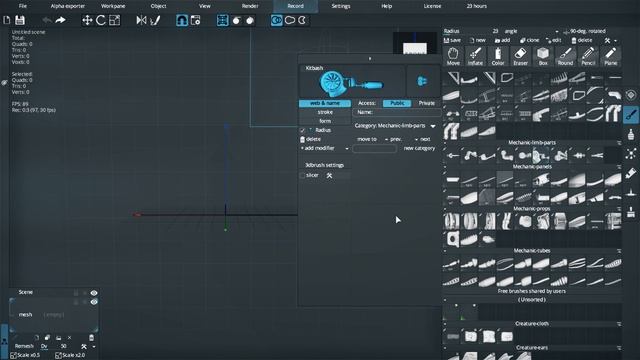Save the scene with the floppy icon

pyautogui.click(x=20, y=20)
